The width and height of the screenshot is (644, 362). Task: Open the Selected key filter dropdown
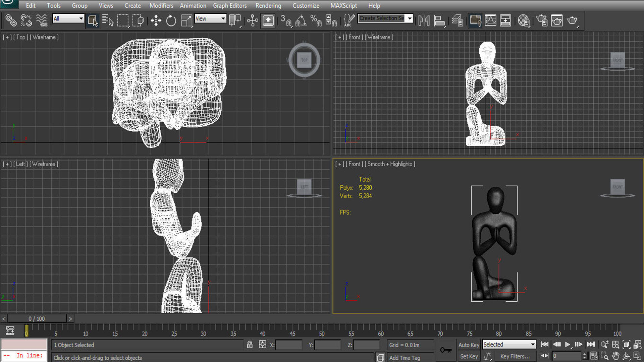(509, 345)
